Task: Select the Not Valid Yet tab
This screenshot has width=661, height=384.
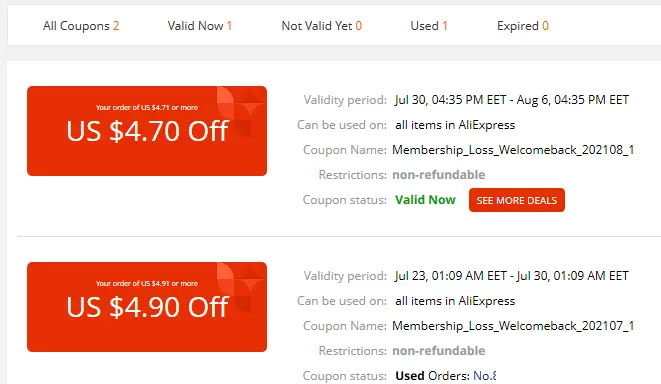Action: (x=322, y=26)
